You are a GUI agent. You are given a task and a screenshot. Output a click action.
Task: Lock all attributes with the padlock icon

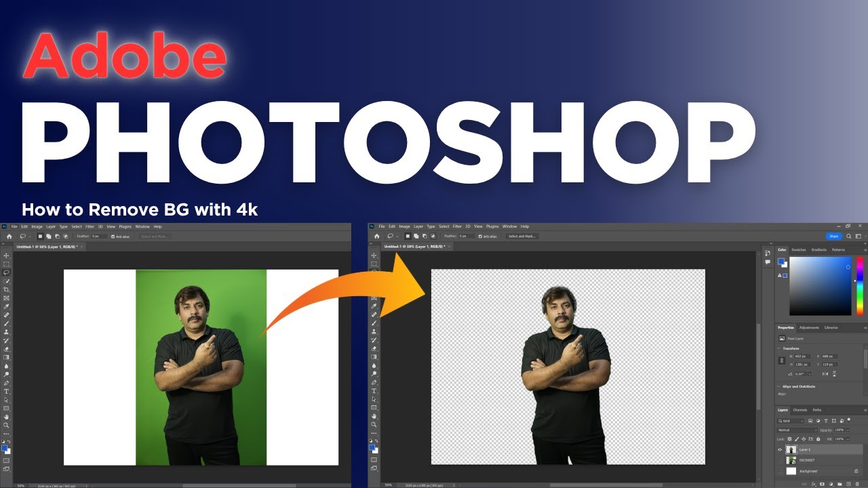(818, 439)
